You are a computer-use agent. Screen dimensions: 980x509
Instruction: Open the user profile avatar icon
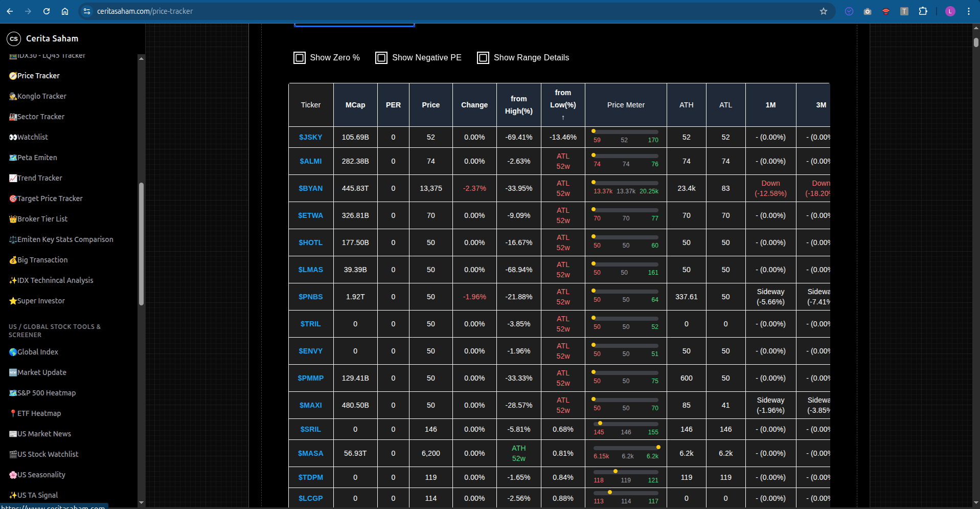(950, 11)
